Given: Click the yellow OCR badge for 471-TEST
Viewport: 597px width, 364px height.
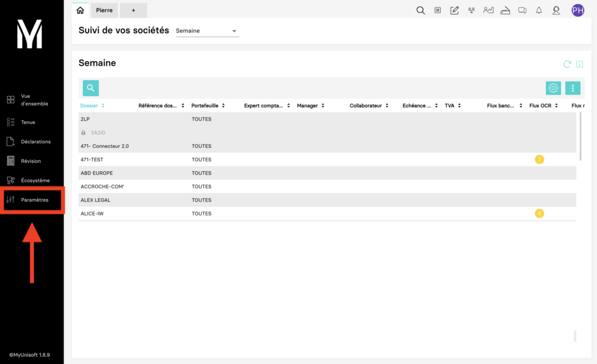Looking at the screenshot, I should (539, 160).
